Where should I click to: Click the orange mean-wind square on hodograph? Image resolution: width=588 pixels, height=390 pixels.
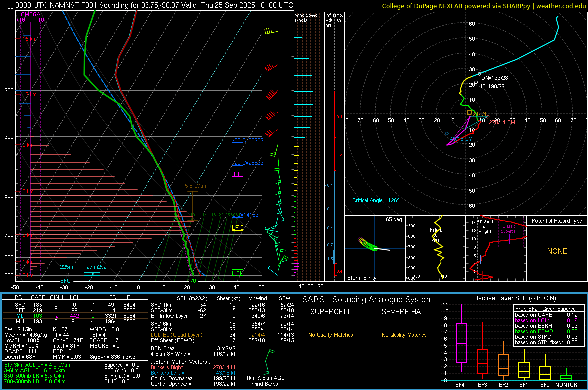(x=469, y=112)
